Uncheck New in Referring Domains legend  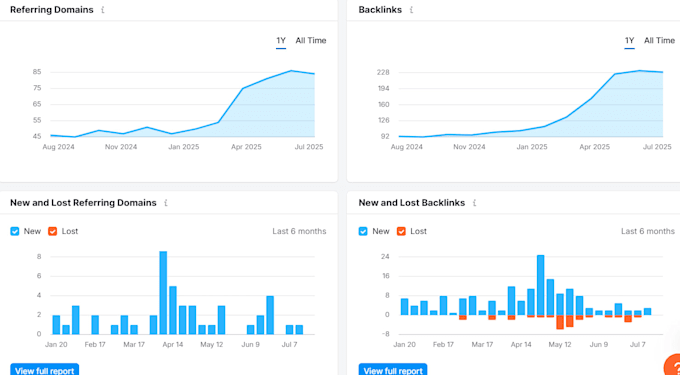point(15,232)
